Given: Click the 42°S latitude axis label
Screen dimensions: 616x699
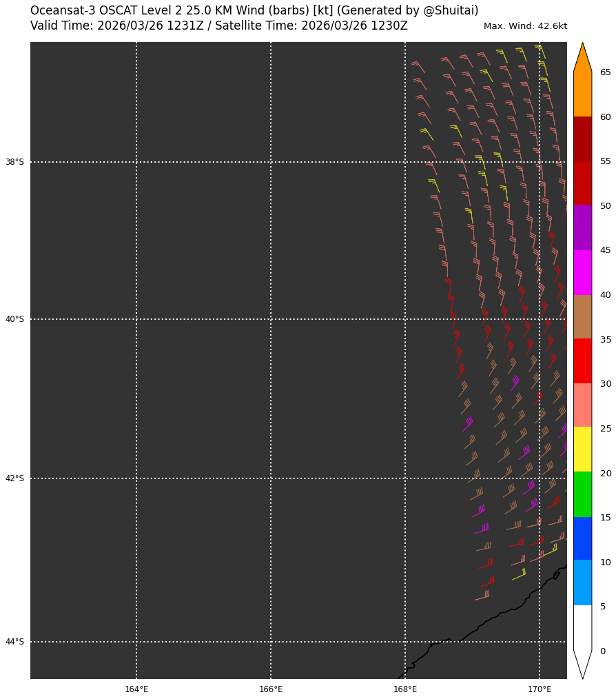Looking at the screenshot, I should [x=14, y=478].
